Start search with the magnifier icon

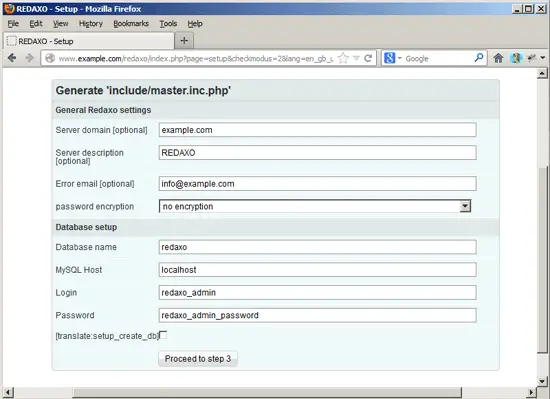pos(479,58)
